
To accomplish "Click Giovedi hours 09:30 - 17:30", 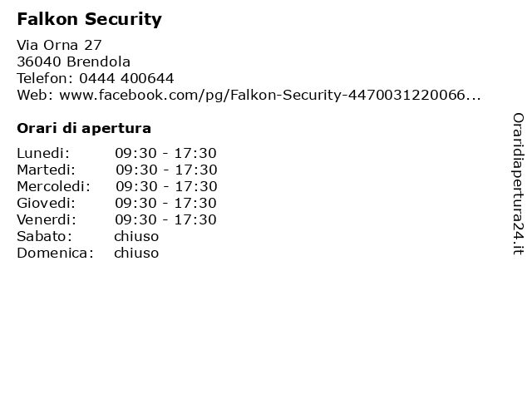I will coord(165,203).
